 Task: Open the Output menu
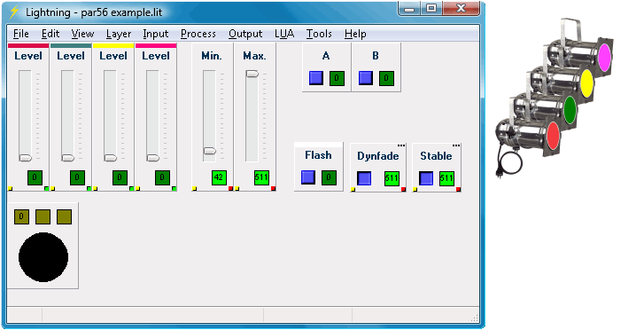(245, 34)
